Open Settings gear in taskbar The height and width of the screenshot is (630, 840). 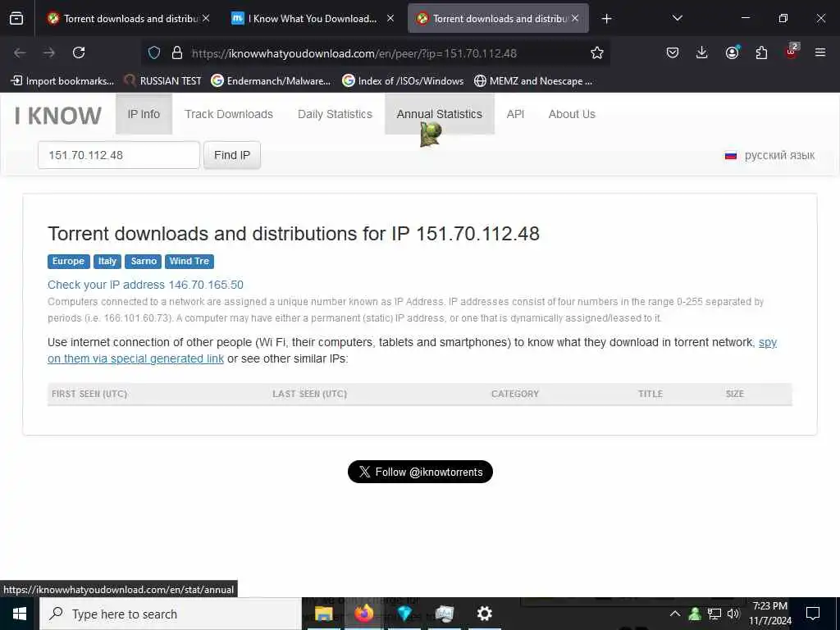484,614
